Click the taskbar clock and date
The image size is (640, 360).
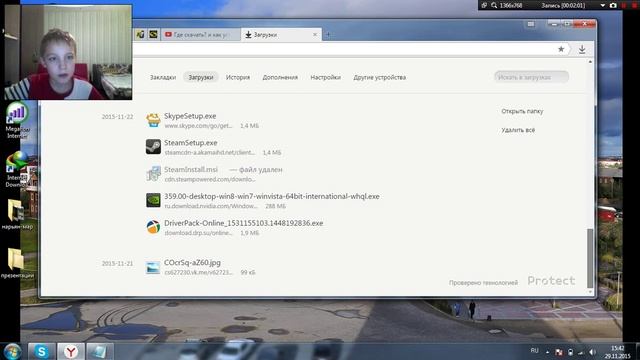(x=618, y=352)
